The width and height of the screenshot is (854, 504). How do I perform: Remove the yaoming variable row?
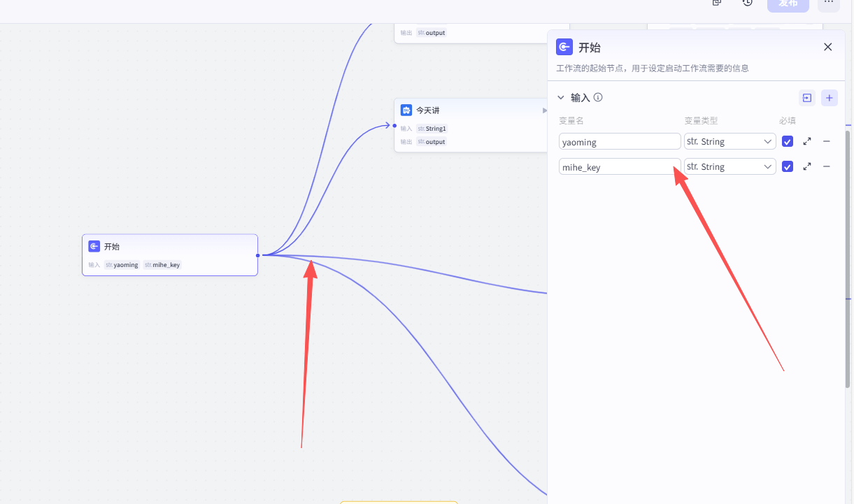826,141
